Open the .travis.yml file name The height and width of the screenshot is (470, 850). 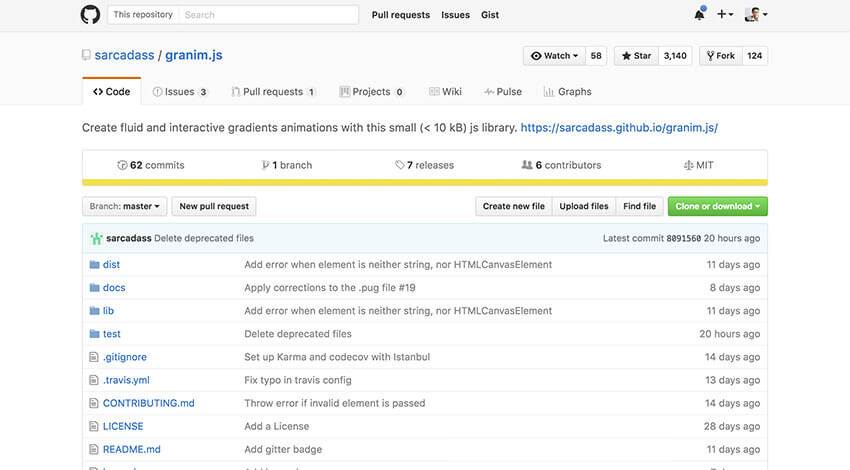tap(126, 381)
